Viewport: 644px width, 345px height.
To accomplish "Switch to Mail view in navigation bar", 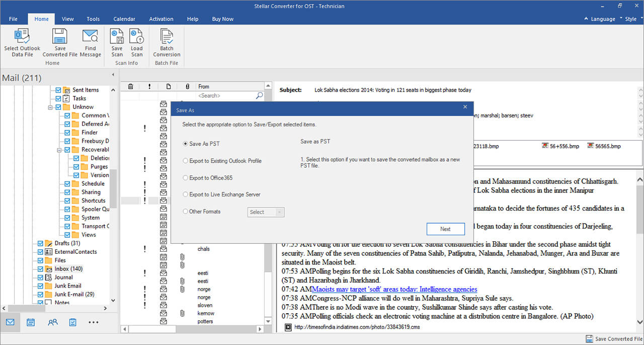I will (x=10, y=322).
